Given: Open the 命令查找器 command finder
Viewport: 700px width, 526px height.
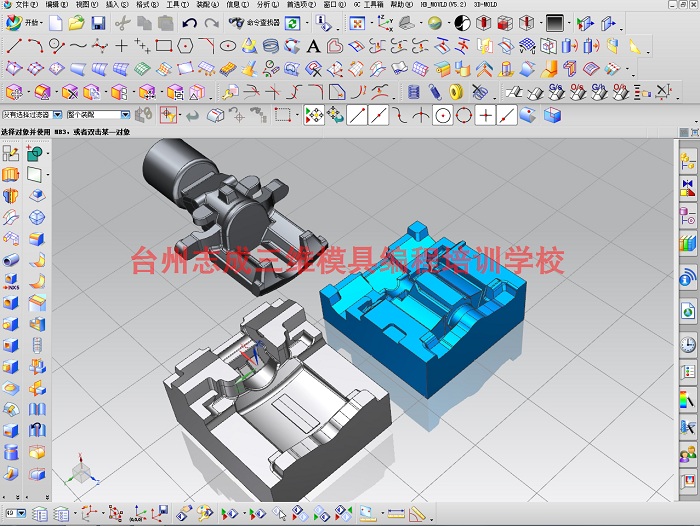Looking at the screenshot, I should [x=254, y=22].
